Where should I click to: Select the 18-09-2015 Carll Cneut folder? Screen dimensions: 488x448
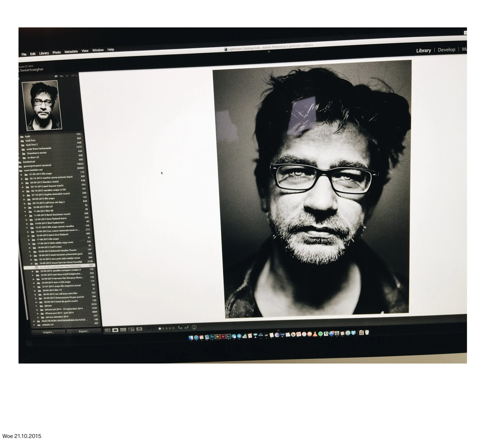50,247
